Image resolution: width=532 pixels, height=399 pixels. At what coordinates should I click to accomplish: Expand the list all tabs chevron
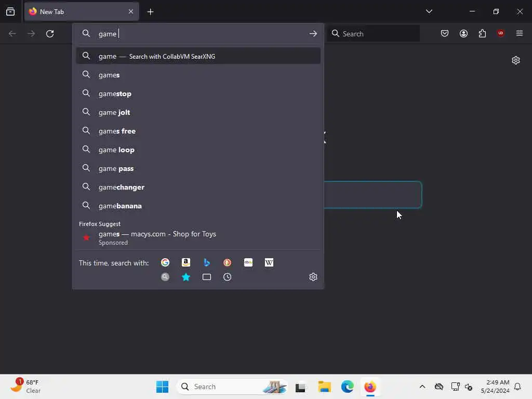(x=429, y=11)
